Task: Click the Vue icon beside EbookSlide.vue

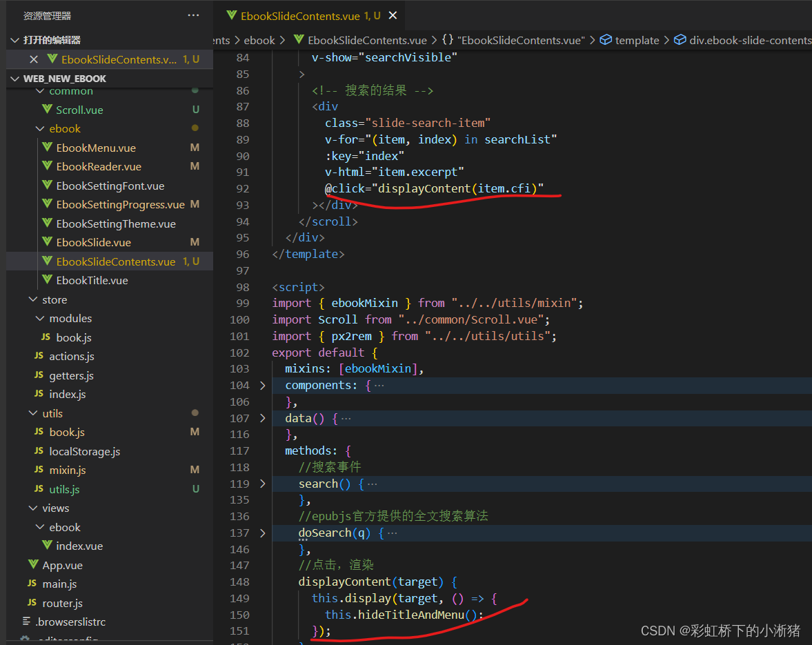Action: click(x=47, y=241)
